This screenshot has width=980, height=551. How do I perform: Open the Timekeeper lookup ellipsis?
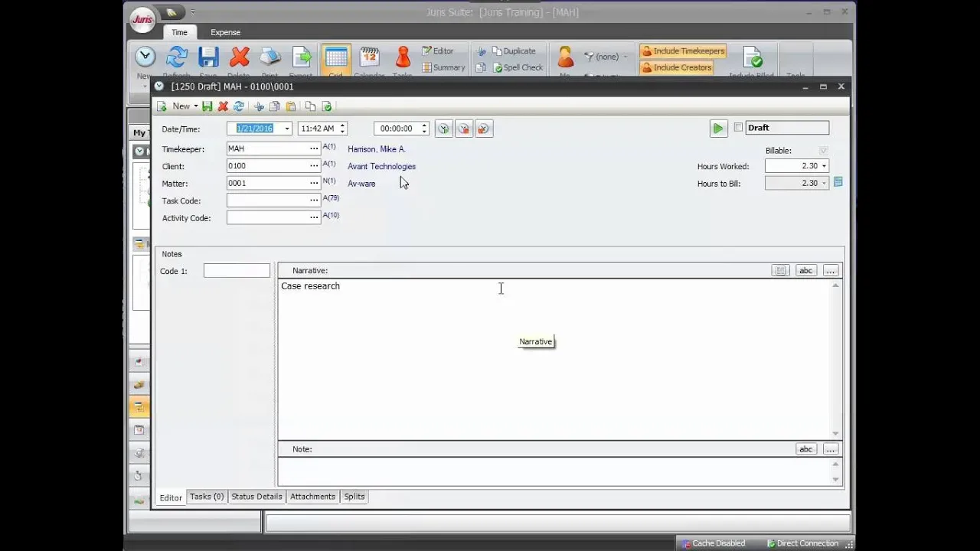[314, 148]
